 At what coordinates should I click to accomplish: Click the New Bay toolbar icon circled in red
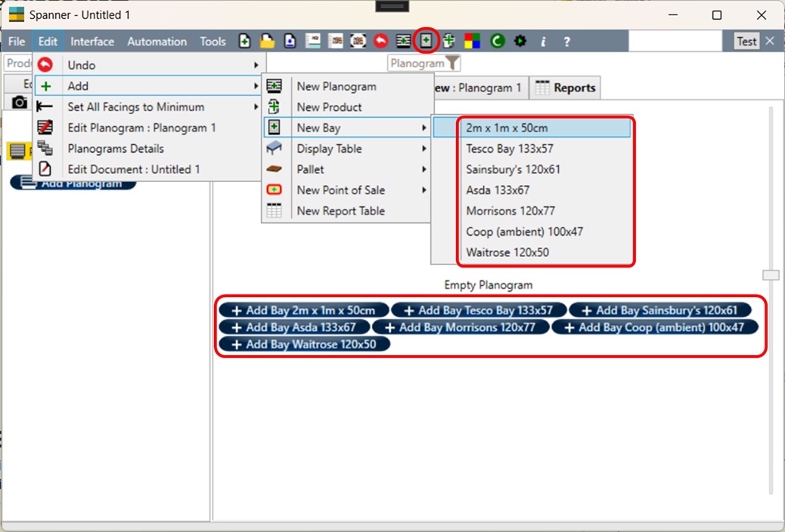pos(427,41)
